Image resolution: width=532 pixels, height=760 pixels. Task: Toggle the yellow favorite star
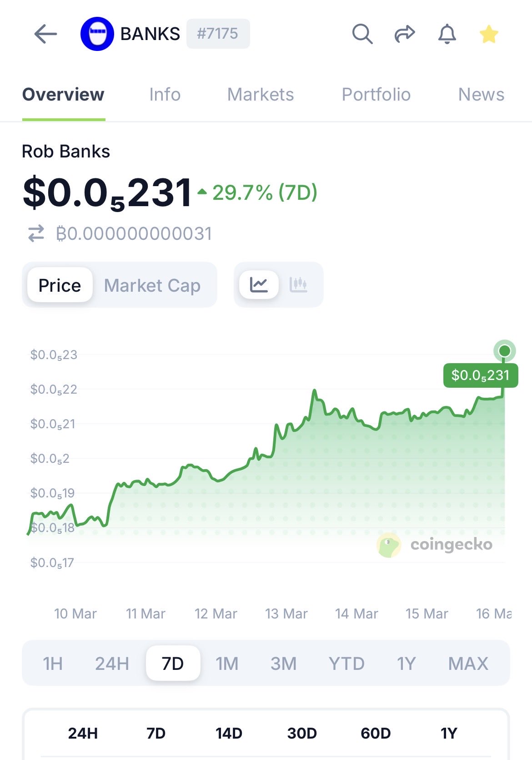pyautogui.click(x=489, y=34)
